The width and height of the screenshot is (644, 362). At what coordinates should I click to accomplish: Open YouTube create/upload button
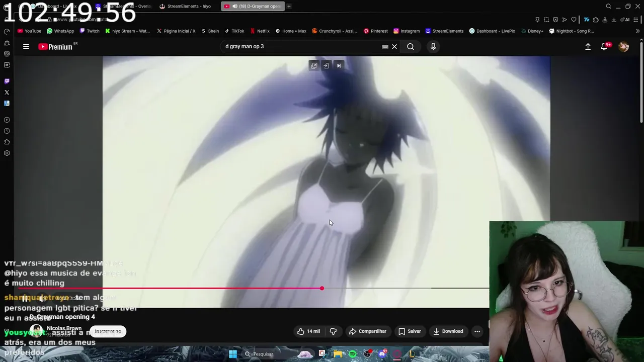coord(588,47)
